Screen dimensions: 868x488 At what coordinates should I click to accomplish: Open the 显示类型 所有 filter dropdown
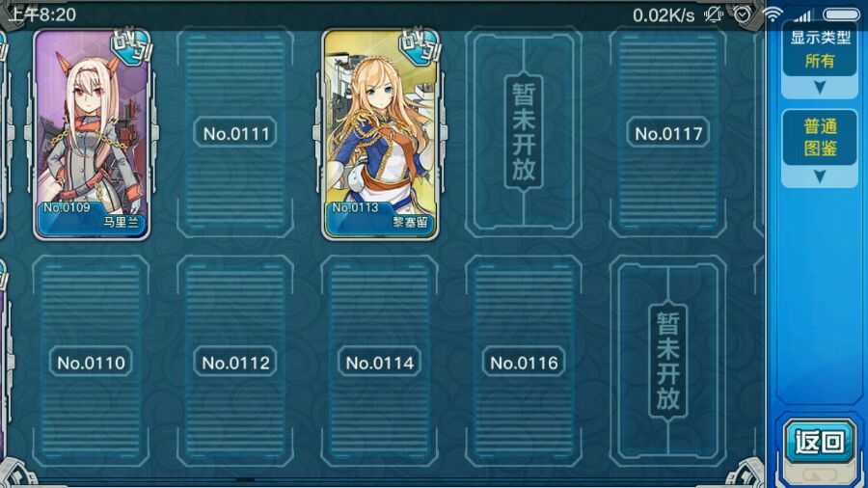[x=820, y=50]
